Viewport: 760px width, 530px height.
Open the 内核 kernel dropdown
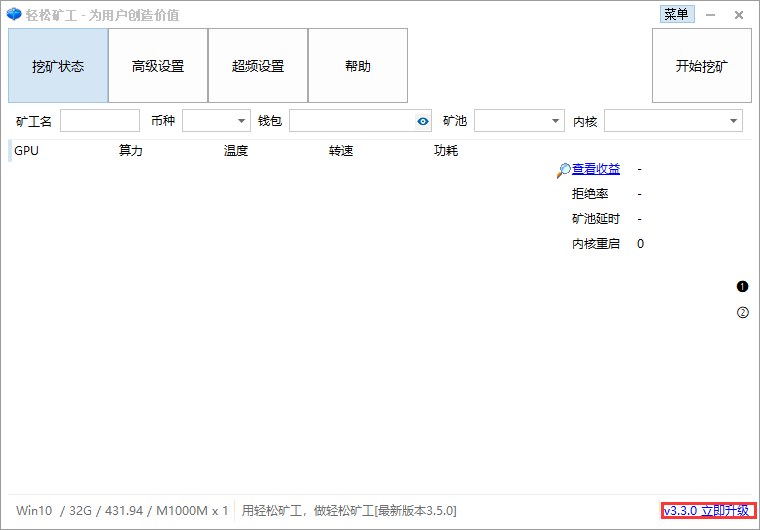pyautogui.click(x=673, y=121)
